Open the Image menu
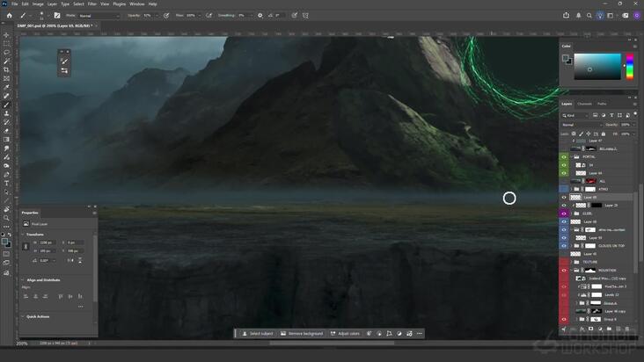This screenshot has height=362, width=644. point(38,4)
